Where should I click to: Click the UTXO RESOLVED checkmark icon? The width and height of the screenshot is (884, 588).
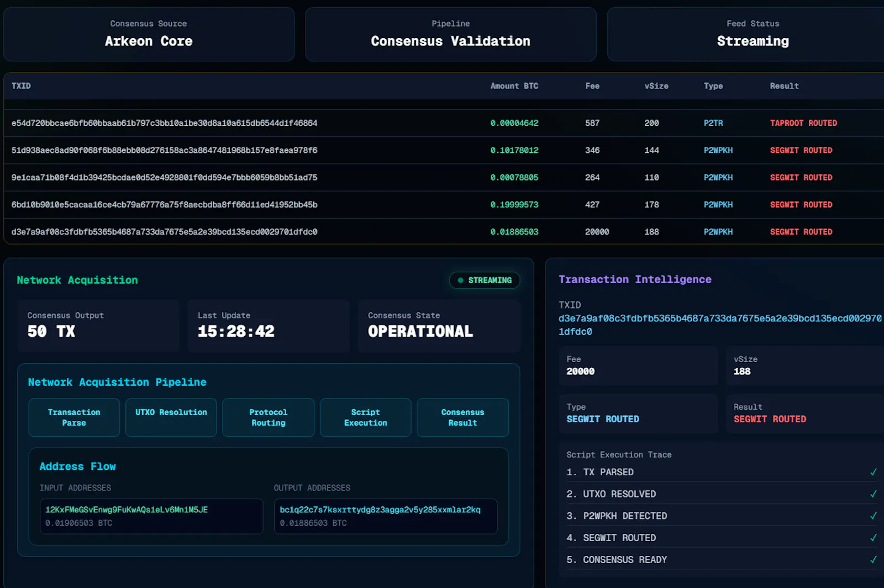point(874,494)
